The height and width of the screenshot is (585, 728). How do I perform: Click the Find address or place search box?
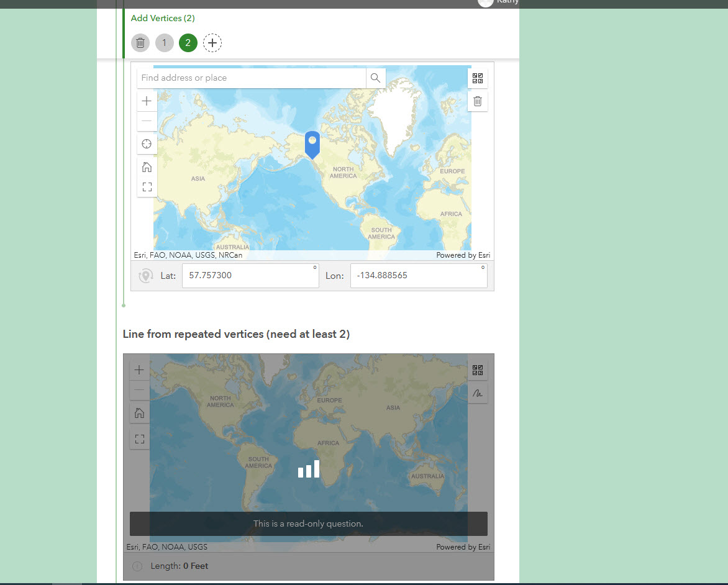[248, 78]
